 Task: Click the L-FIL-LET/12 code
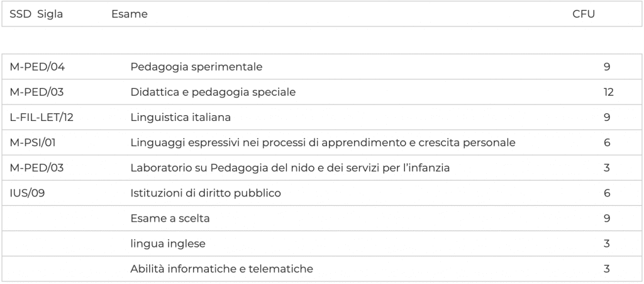[x=42, y=117]
